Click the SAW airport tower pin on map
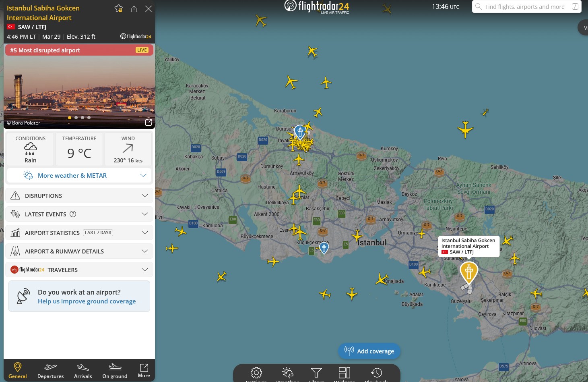Screen dimensions: 588x382 [x=469, y=272]
